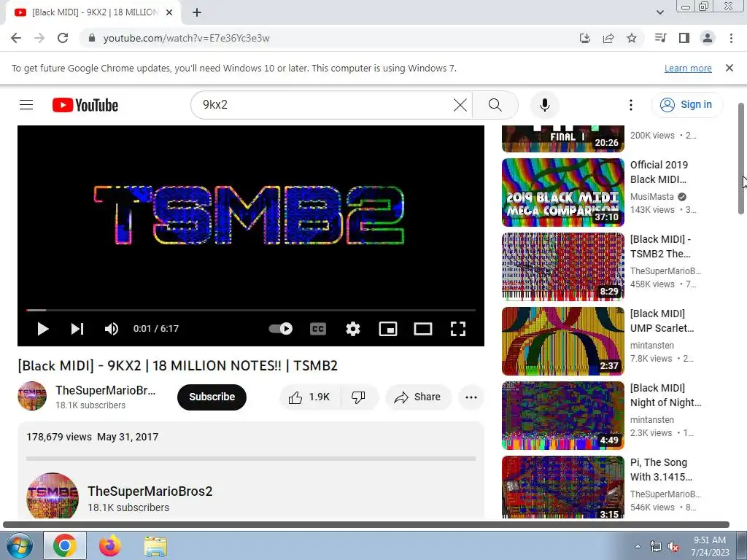Viewport: 747px width, 560px height.
Task: Open Night of Night video thumbnail
Action: coord(562,415)
